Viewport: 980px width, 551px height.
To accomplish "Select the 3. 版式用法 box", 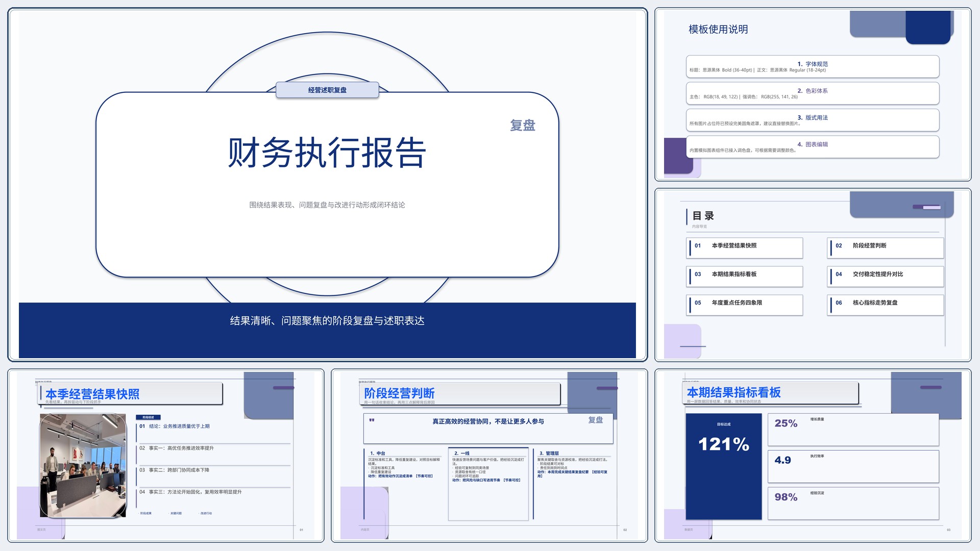I will point(813,120).
